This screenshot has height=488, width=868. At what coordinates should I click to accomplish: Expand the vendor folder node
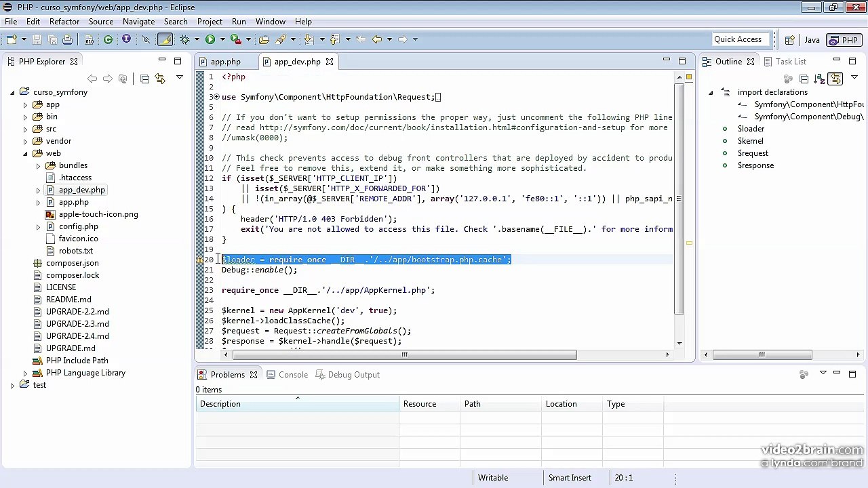[25, 142]
